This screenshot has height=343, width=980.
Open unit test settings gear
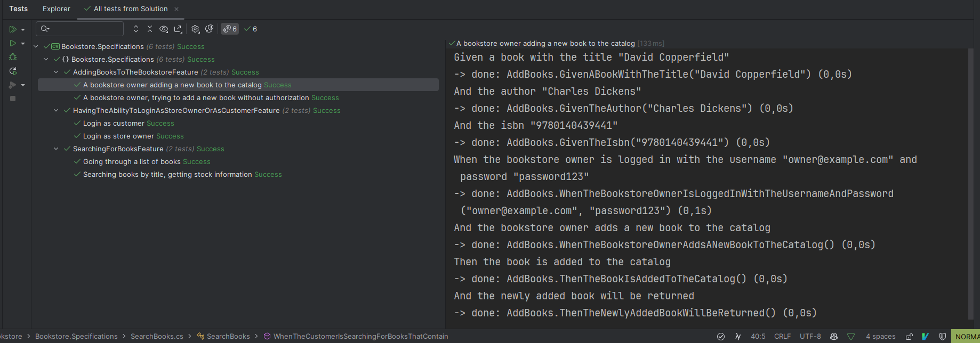point(195,29)
